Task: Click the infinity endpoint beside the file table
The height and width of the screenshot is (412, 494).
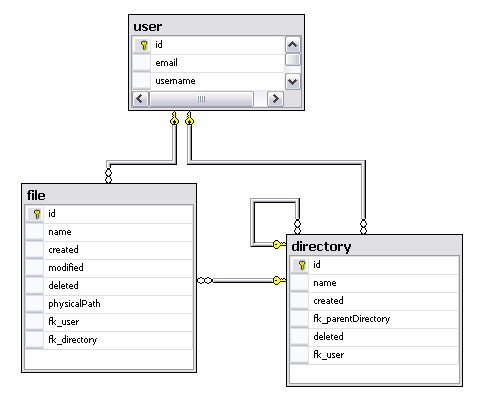Action: pyautogui.click(x=205, y=280)
